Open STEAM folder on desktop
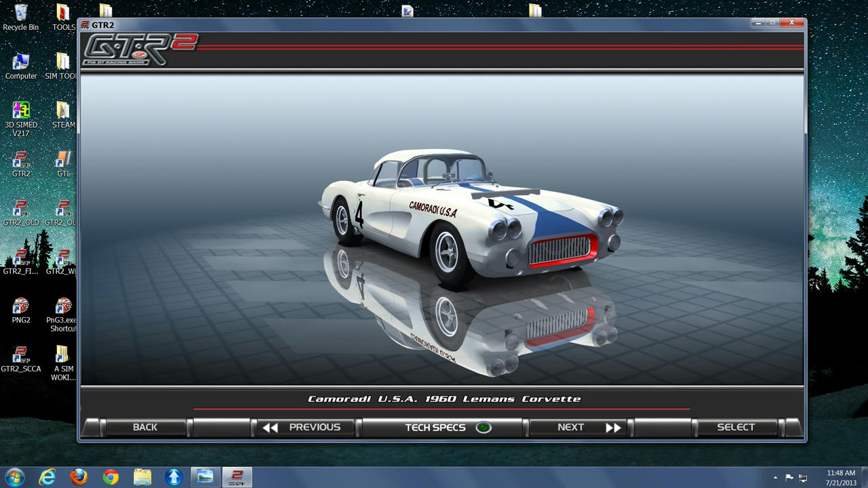868x488 pixels. coord(63,115)
